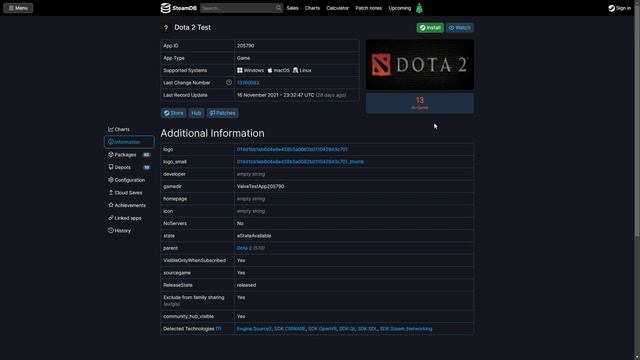Open SDK.OpenVR technology link
Viewport: 640px width, 360px height.
point(322,329)
